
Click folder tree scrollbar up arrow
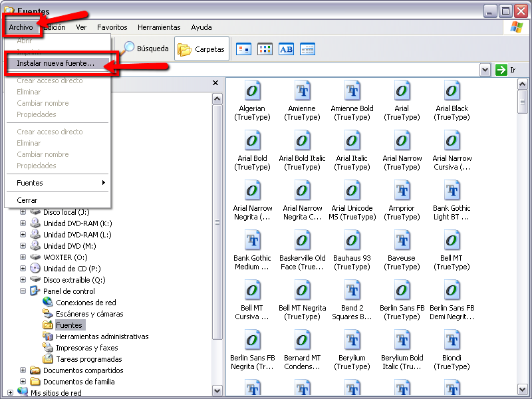click(217, 98)
